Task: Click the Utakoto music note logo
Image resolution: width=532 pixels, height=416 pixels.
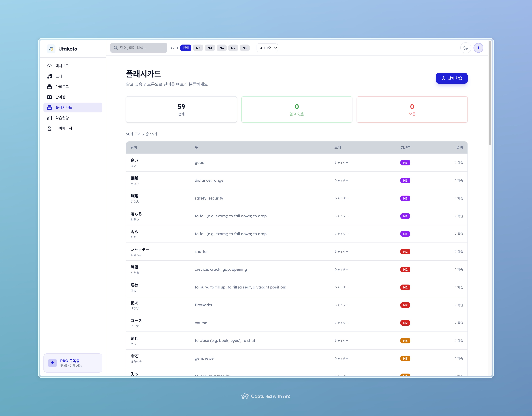Action: pyautogui.click(x=51, y=49)
